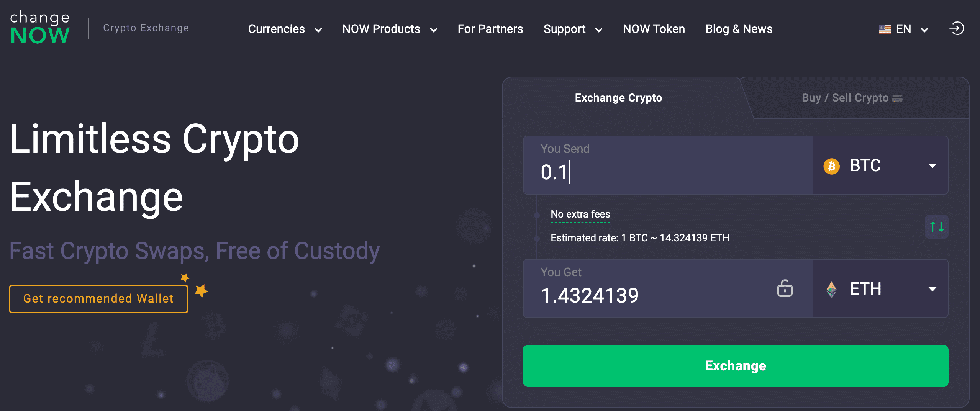Select the ETH currency label
Screen dimensions: 980x411
pyautogui.click(x=865, y=289)
